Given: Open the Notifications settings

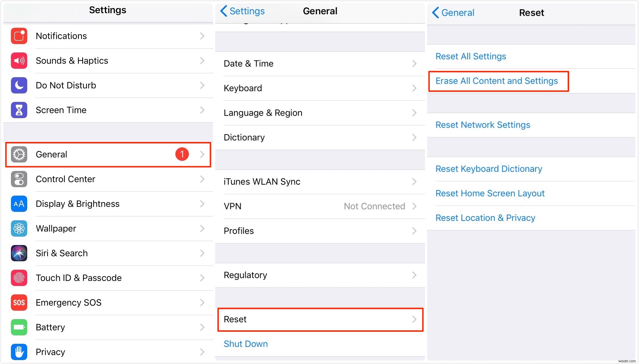Looking at the screenshot, I should coord(107,36).
